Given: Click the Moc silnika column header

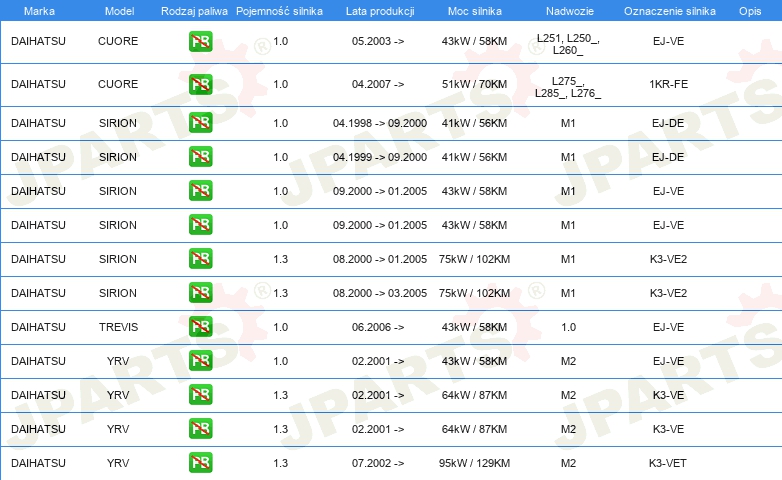Looking at the screenshot, I should (475, 11).
